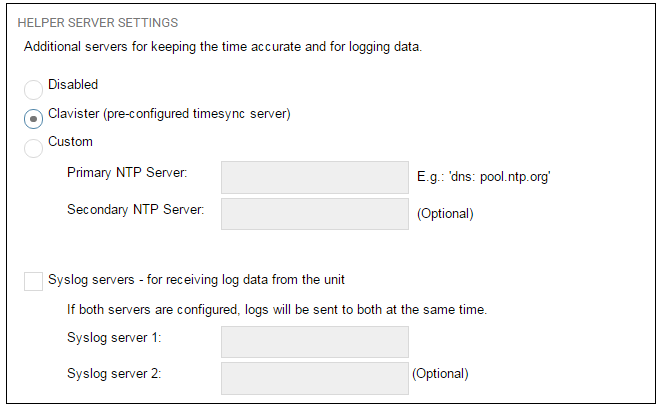Focus the Syslog server 2 text box
Screen dimensions: 660x408
coord(314,377)
